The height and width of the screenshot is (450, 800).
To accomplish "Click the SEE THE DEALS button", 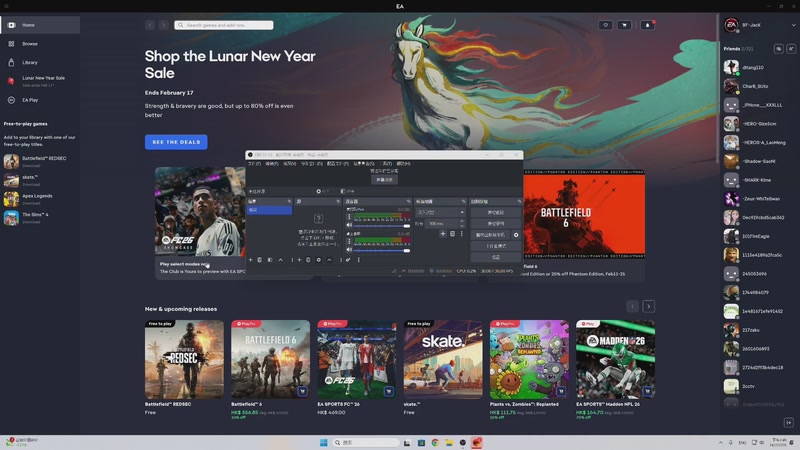I will coord(176,142).
